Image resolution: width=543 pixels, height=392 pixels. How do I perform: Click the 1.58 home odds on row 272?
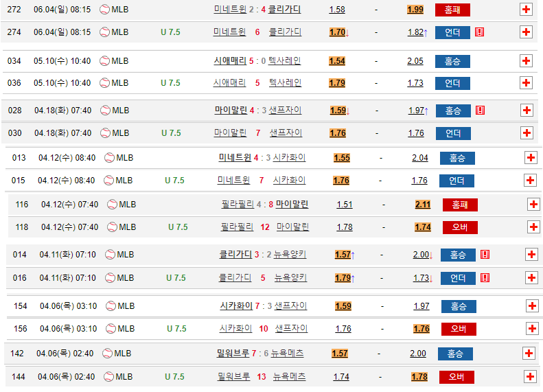point(337,10)
